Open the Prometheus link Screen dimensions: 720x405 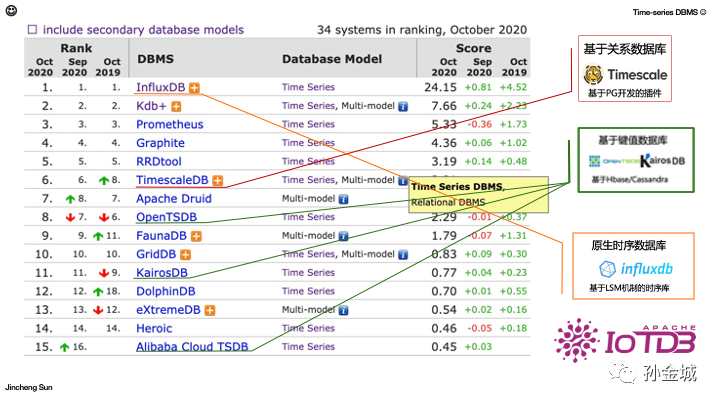point(169,125)
